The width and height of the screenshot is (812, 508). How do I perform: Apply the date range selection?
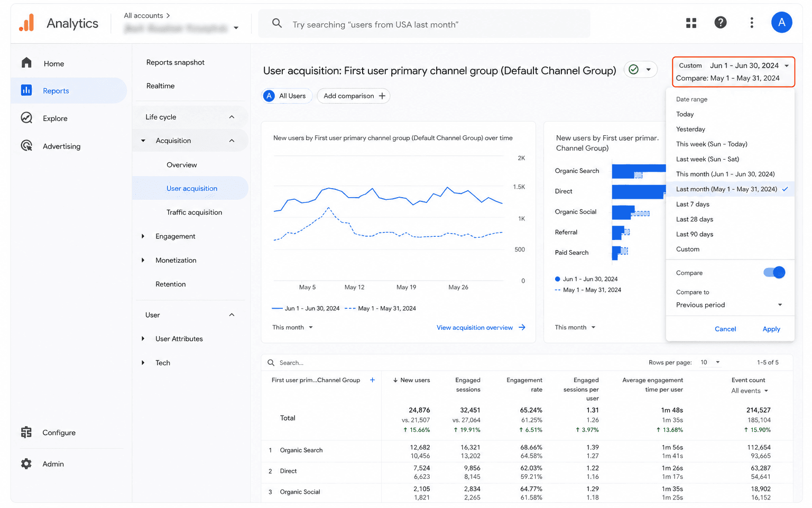click(x=771, y=329)
